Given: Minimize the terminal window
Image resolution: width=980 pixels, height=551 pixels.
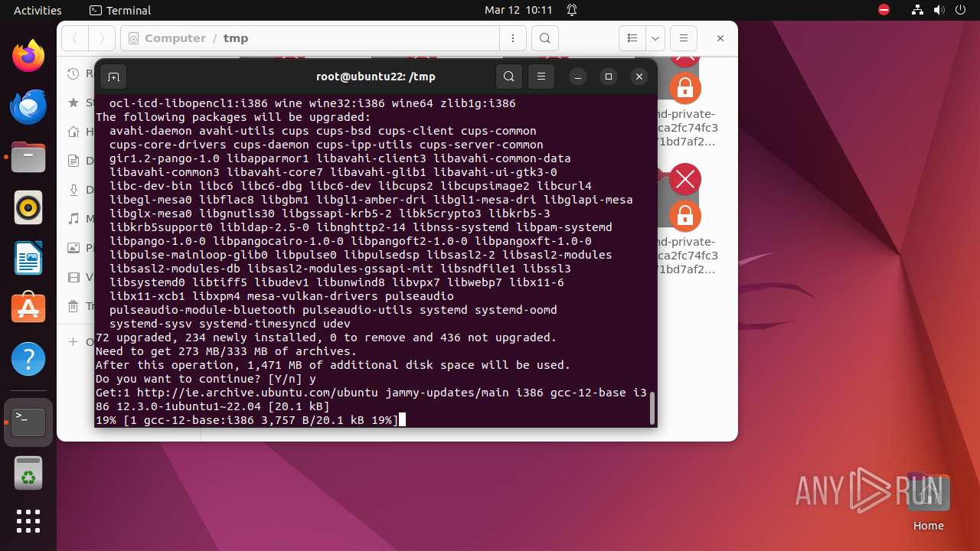Looking at the screenshot, I should tap(578, 77).
